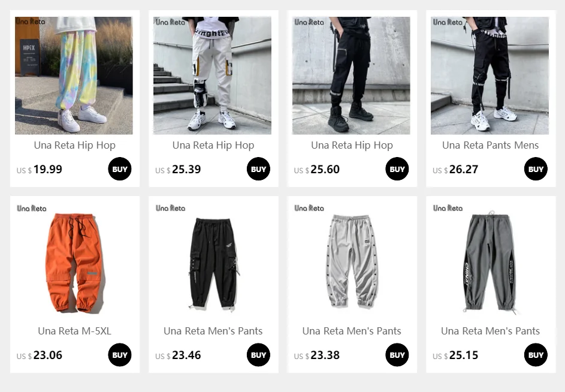Open the white cargo pants photo
This screenshot has height=392, width=565.
pos(212,76)
